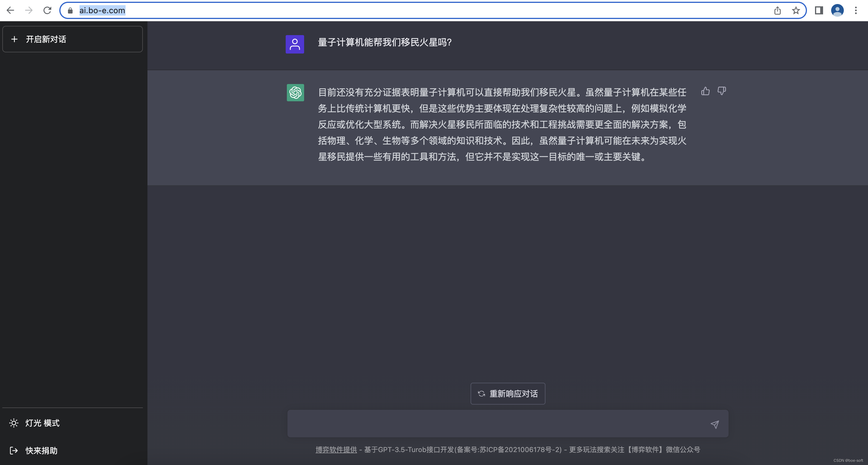This screenshot has height=465, width=868.
Task: Bookmark this page with the star icon
Action: (x=796, y=10)
